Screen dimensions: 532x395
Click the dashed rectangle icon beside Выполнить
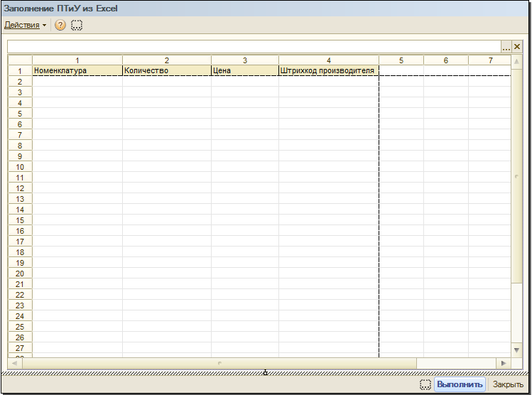pos(425,384)
